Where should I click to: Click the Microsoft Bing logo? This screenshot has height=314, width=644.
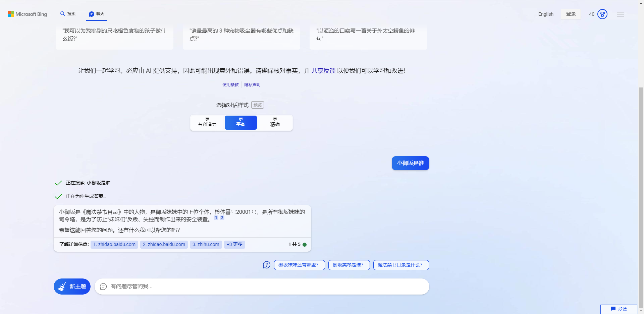click(28, 14)
